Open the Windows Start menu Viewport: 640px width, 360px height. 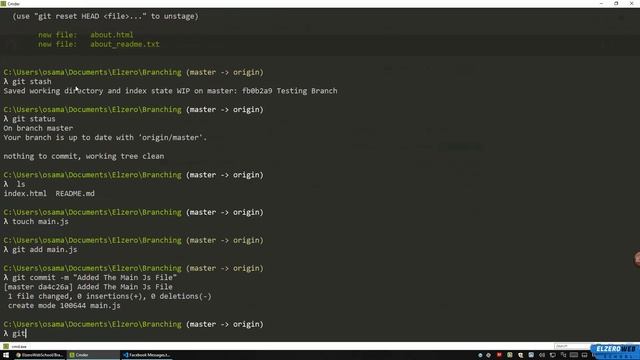pos(6,355)
